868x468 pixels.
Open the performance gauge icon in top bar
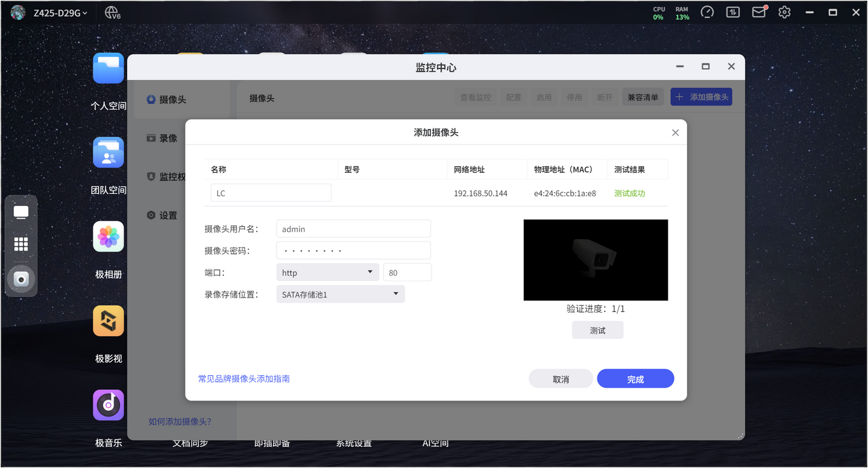point(707,12)
